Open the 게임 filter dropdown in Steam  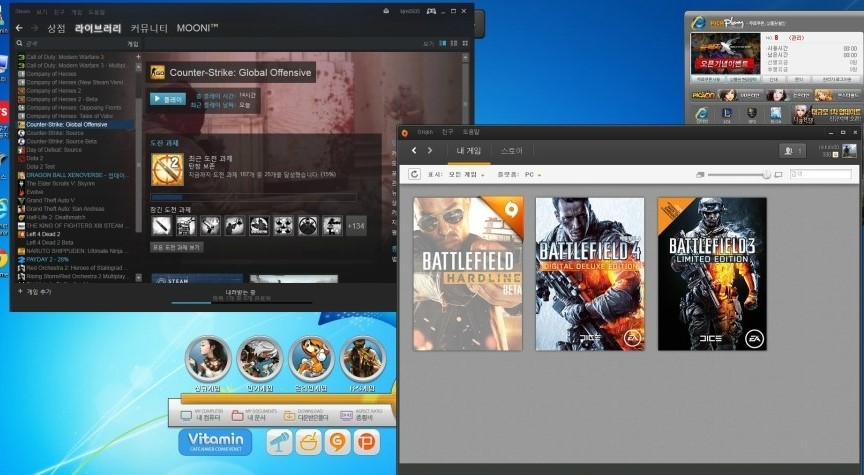click(x=133, y=44)
